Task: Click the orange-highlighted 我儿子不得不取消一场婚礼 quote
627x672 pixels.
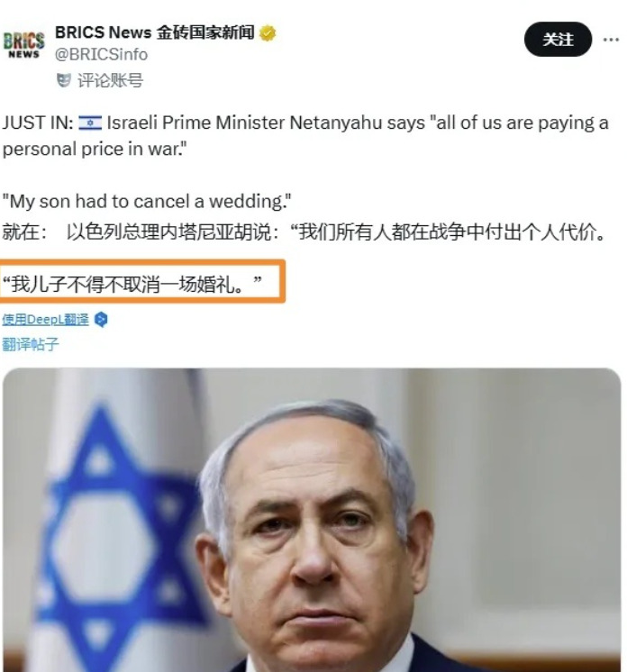Action: 132,284
